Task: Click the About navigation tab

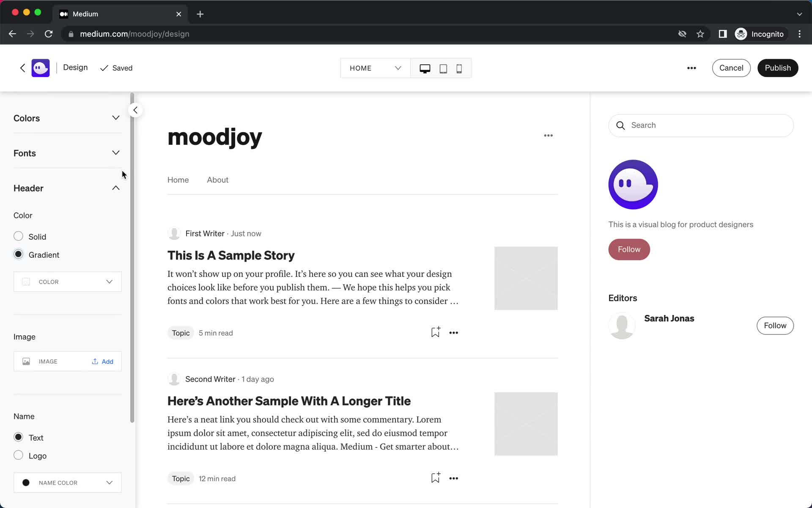Action: (x=218, y=179)
